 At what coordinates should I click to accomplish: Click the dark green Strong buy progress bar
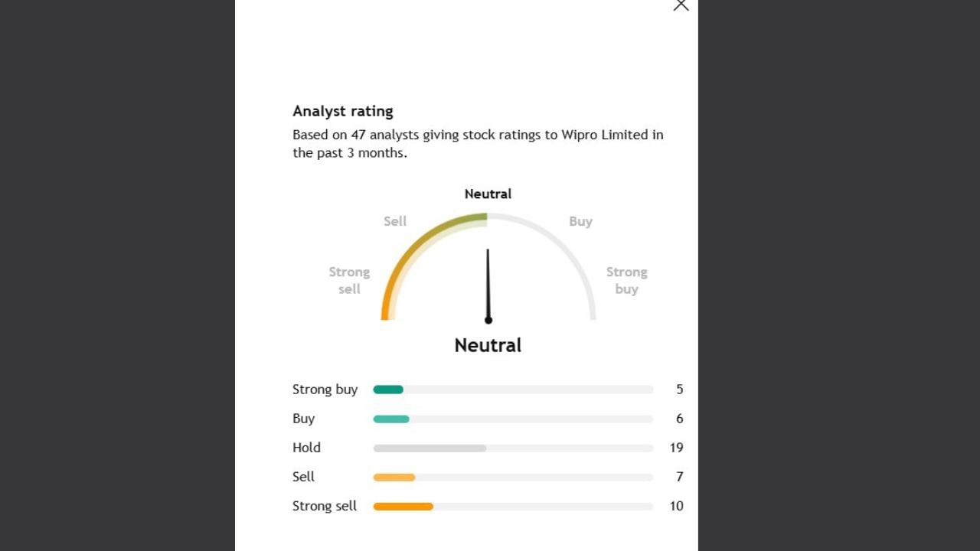(x=388, y=390)
